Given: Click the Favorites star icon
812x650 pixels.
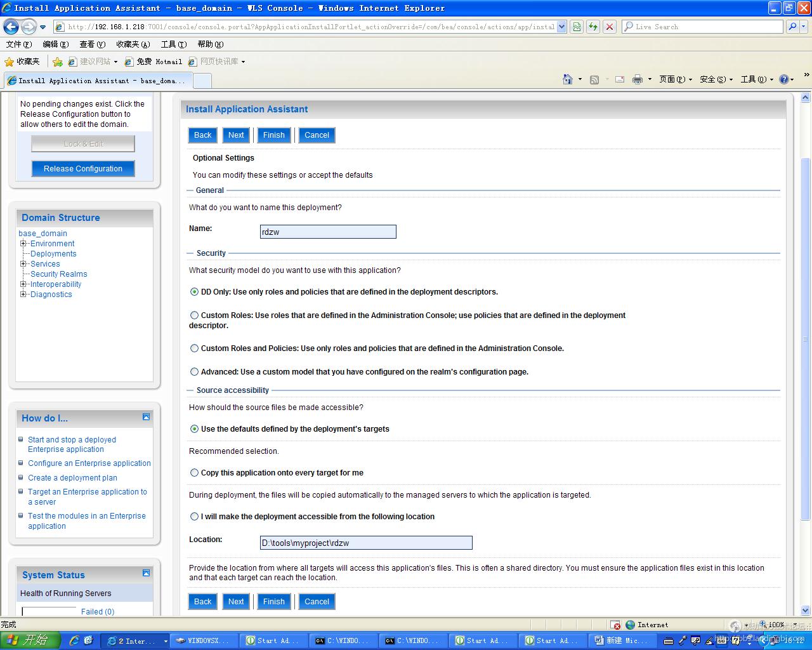Looking at the screenshot, I should coord(9,62).
